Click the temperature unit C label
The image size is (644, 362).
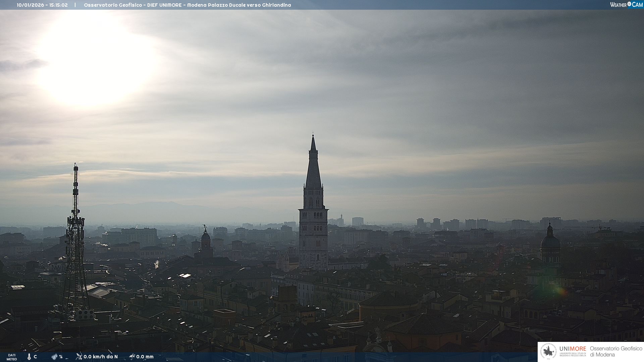tap(35, 357)
